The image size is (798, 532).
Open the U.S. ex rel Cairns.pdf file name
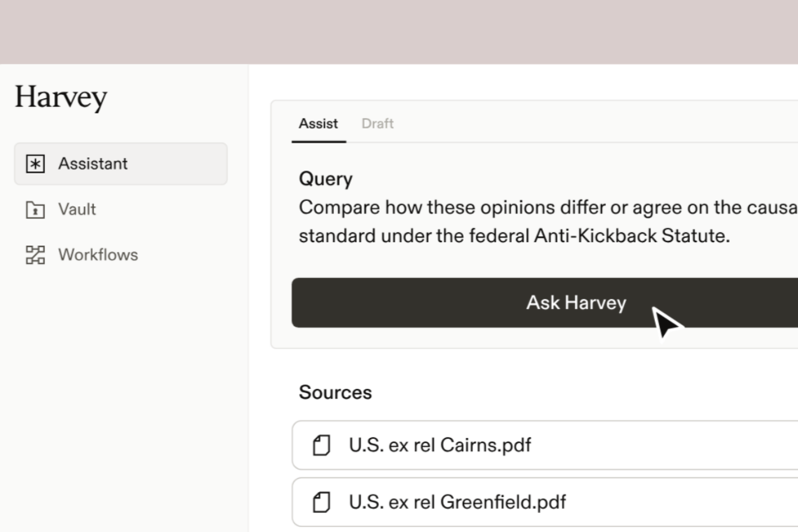440,446
